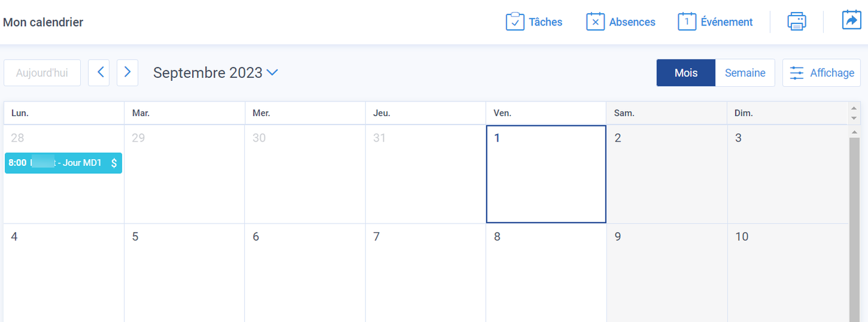Open the 8:00 Jour MD1 shift event
868x322 pixels.
(x=63, y=163)
